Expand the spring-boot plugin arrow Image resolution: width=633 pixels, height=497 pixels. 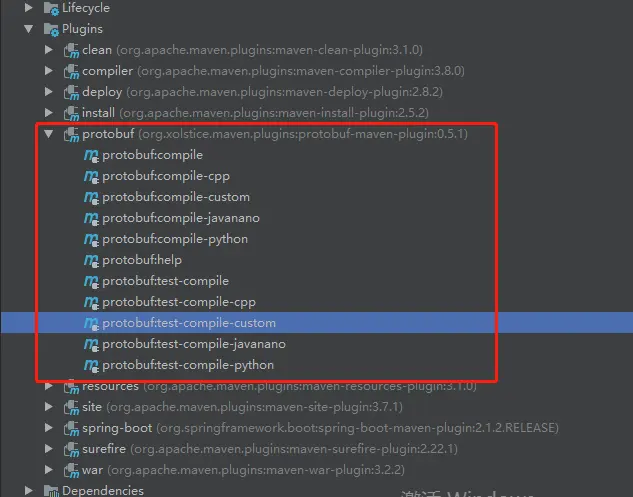pyautogui.click(x=49, y=428)
